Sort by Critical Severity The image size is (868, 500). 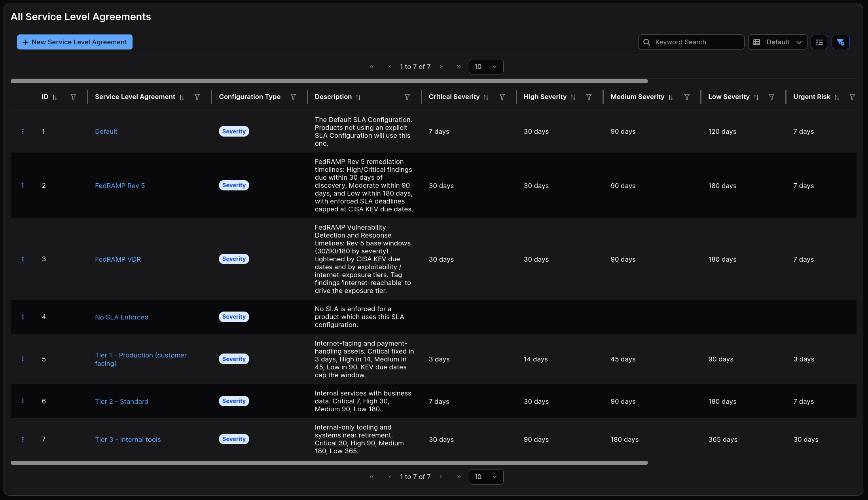click(x=486, y=97)
